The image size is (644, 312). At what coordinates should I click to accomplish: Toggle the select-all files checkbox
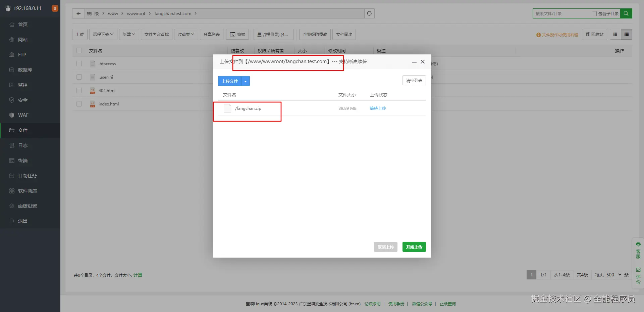coord(79,50)
